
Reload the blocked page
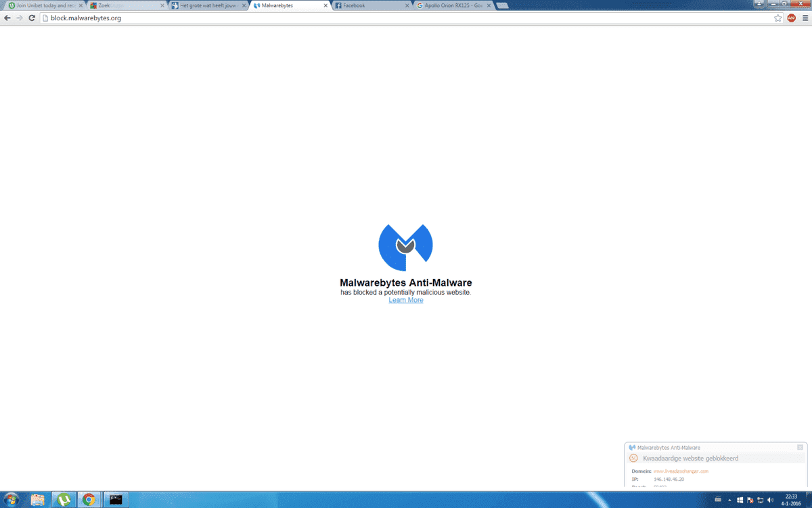32,18
